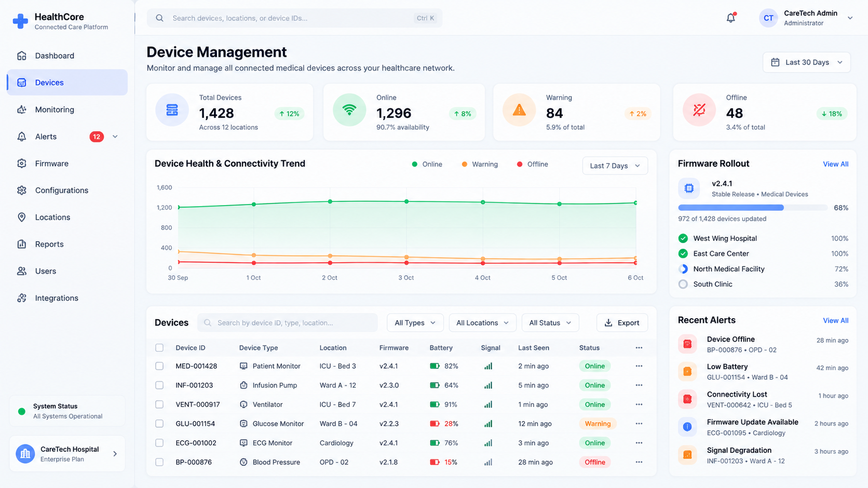Check the ECG-001002 row checkbox
The image size is (868, 488).
[159, 443]
